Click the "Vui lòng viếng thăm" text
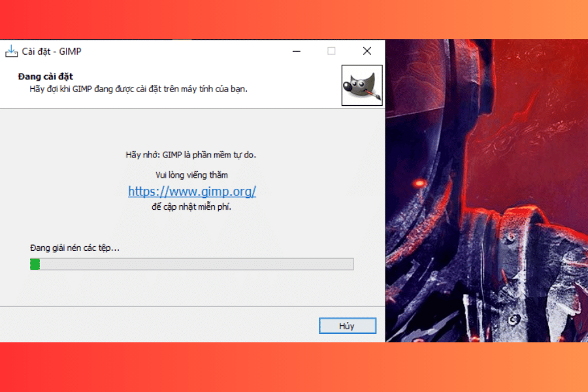Viewport: 588px width, 392px height. click(x=191, y=174)
